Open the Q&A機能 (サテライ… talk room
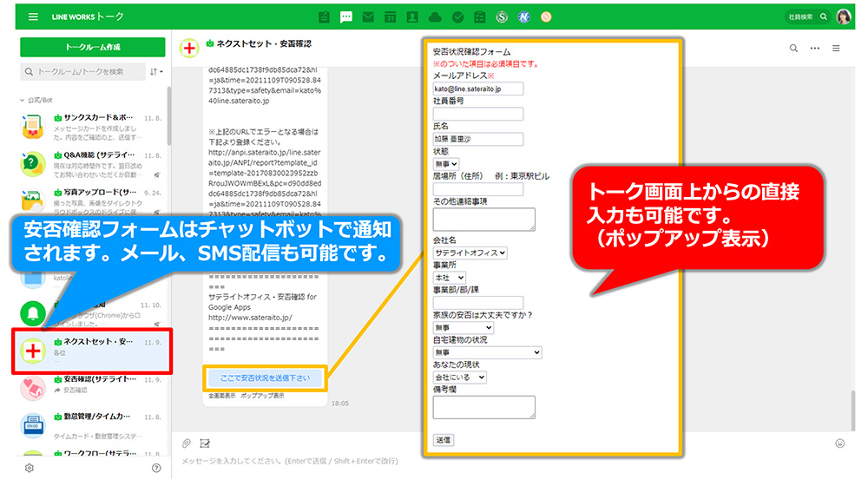The height and width of the screenshot is (486, 868). pos(91,164)
